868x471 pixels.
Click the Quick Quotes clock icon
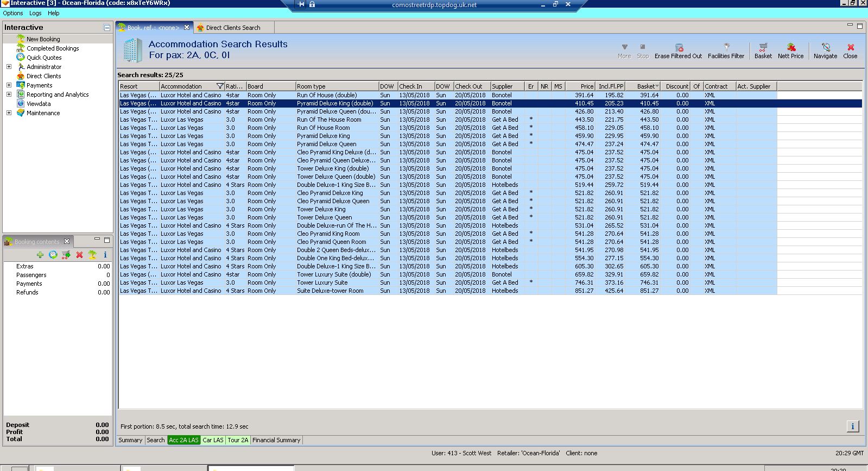click(21, 57)
